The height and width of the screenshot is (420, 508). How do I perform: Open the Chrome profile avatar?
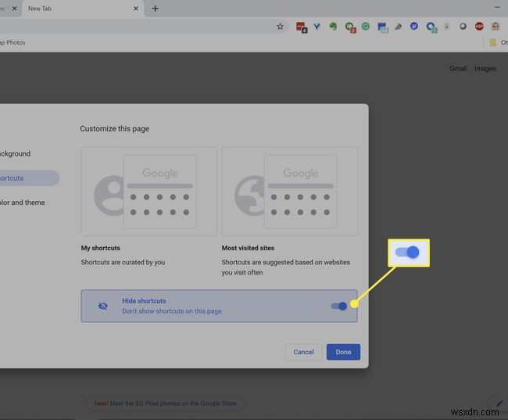pos(495,27)
